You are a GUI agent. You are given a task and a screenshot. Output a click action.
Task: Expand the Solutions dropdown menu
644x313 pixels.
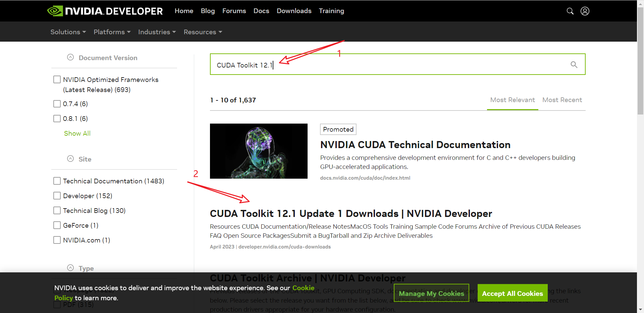click(68, 32)
